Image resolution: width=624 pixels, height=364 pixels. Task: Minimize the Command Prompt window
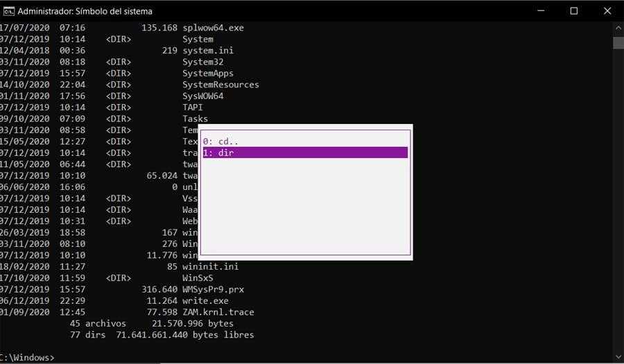coord(541,10)
